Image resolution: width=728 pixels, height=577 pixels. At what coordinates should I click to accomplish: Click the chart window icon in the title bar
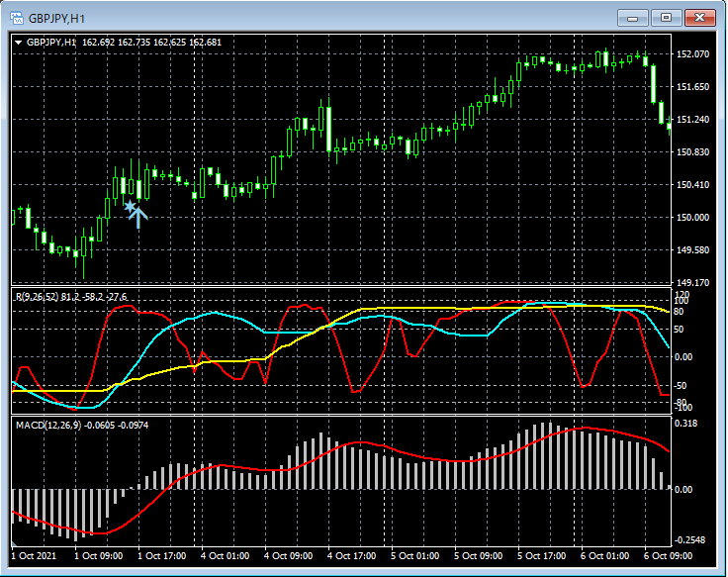pyautogui.click(x=17, y=17)
